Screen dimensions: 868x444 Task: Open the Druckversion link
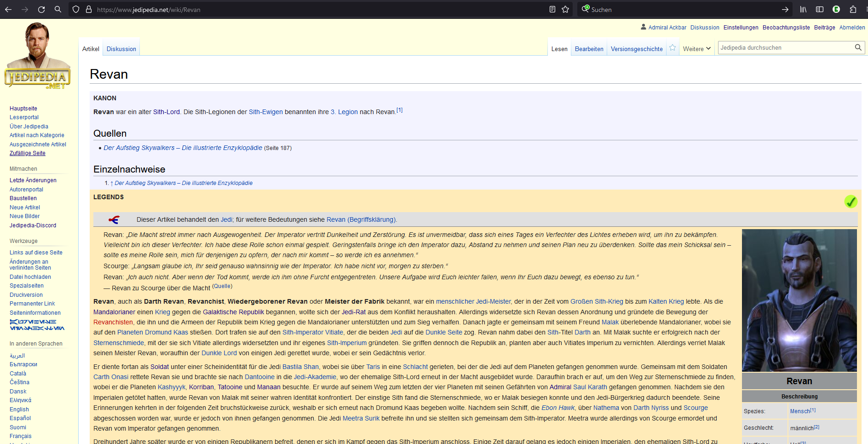click(x=26, y=295)
